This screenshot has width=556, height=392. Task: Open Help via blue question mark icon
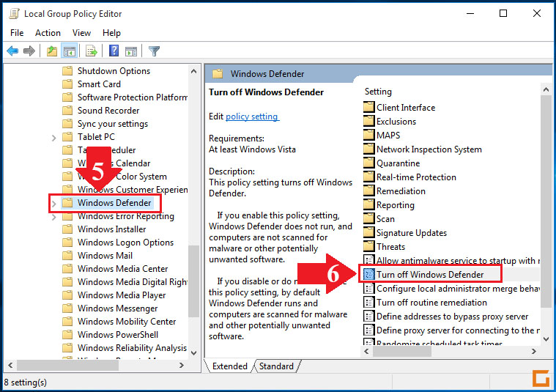[114, 51]
